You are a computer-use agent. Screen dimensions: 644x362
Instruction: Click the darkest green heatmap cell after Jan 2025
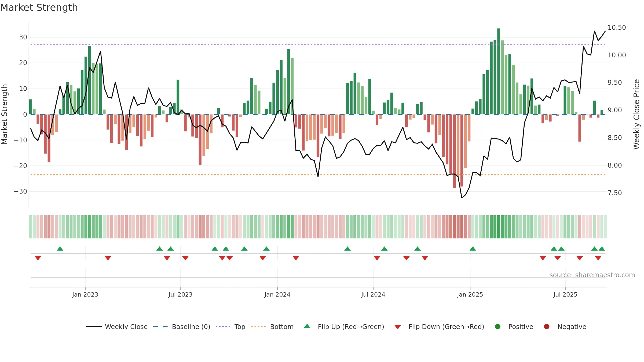point(499,227)
